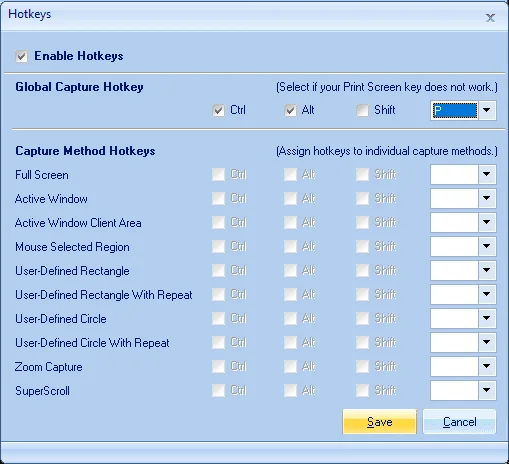Open the User-Defined Rectangle With Repeat key dropdown
The image size is (509, 464).
click(487, 294)
